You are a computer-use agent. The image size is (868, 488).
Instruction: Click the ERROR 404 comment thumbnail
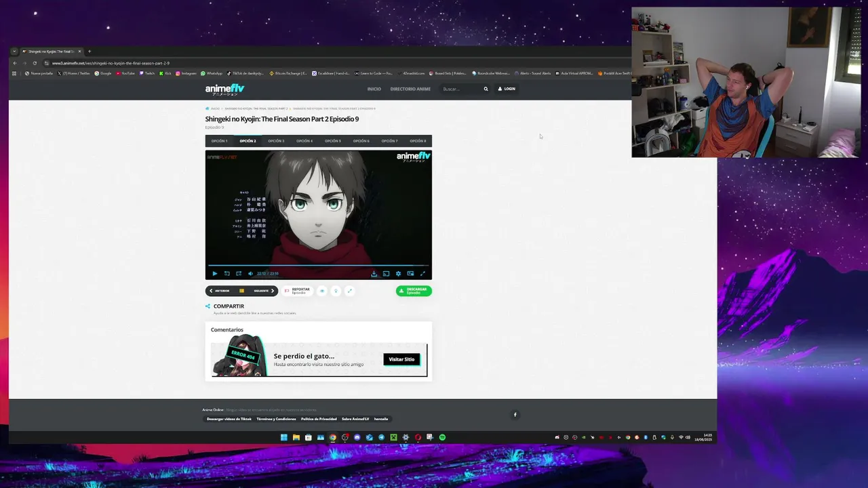point(239,357)
